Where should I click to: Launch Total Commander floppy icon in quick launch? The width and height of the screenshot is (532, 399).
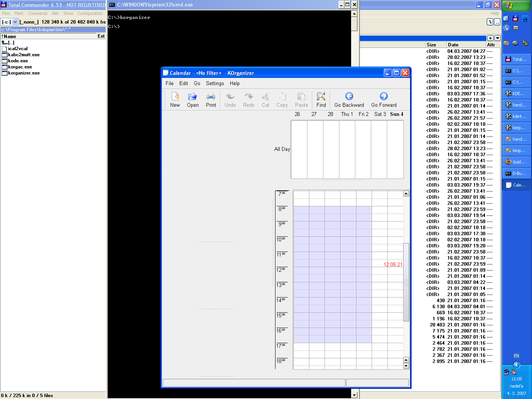coord(515,18)
